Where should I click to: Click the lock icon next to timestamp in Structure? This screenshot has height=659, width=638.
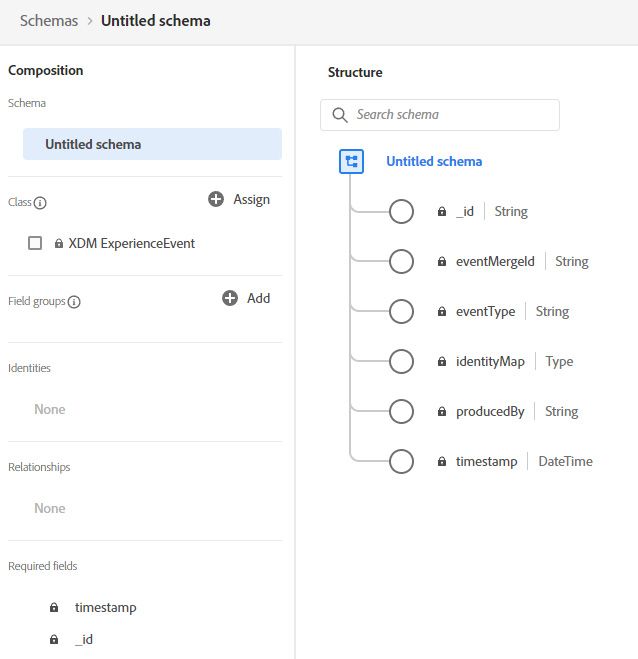pos(442,461)
